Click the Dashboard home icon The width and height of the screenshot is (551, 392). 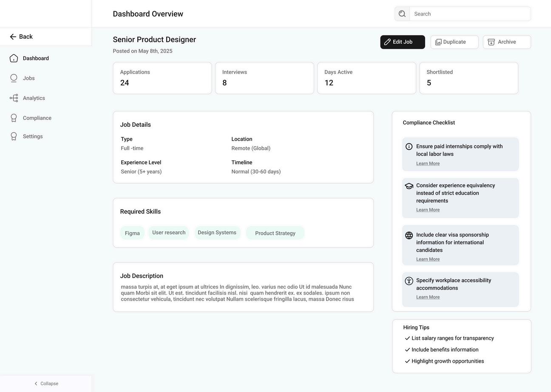[x=14, y=58]
